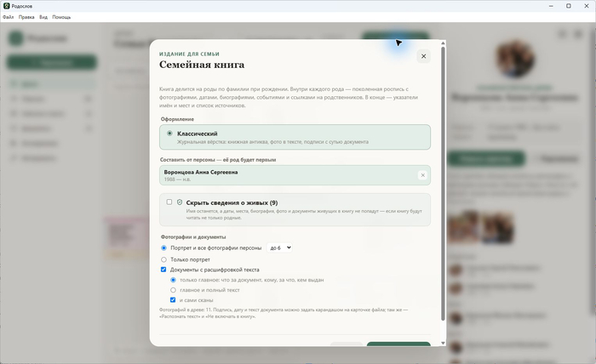Select the Классический design radio button
The width and height of the screenshot is (596, 364).
click(169, 134)
